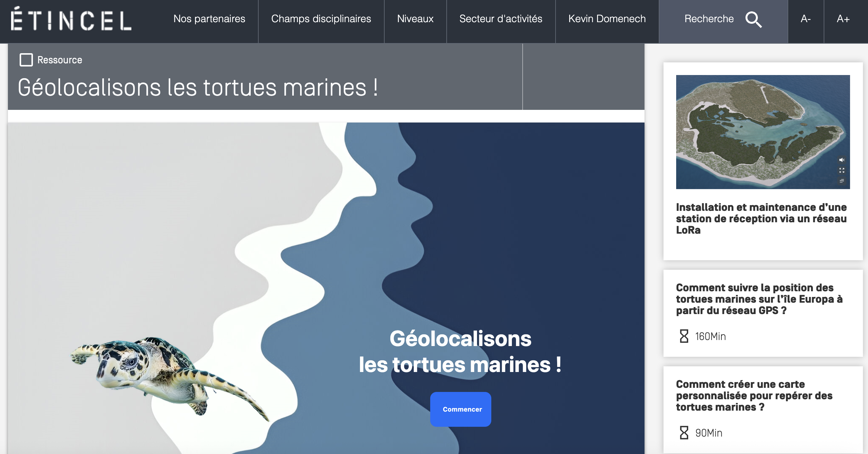Open the Kevin Domenech user menu
This screenshot has height=454, width=868.
click(607, 19)
